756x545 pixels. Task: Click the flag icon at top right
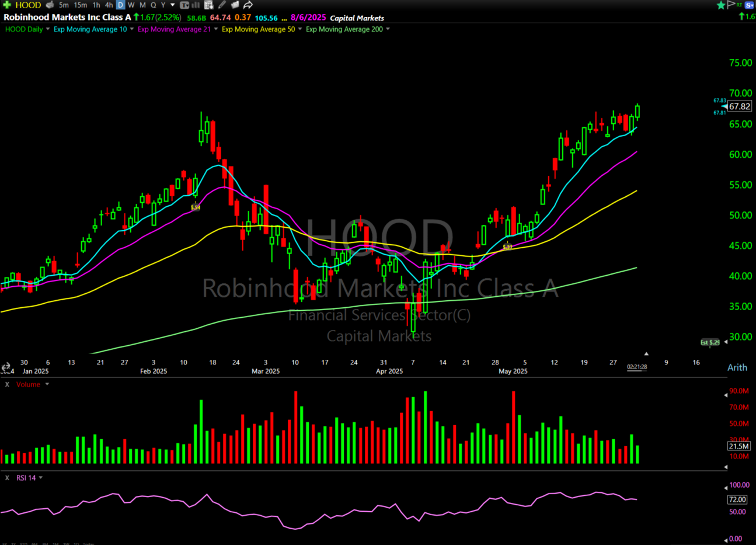pyautogui.click(x=730, y=5)
